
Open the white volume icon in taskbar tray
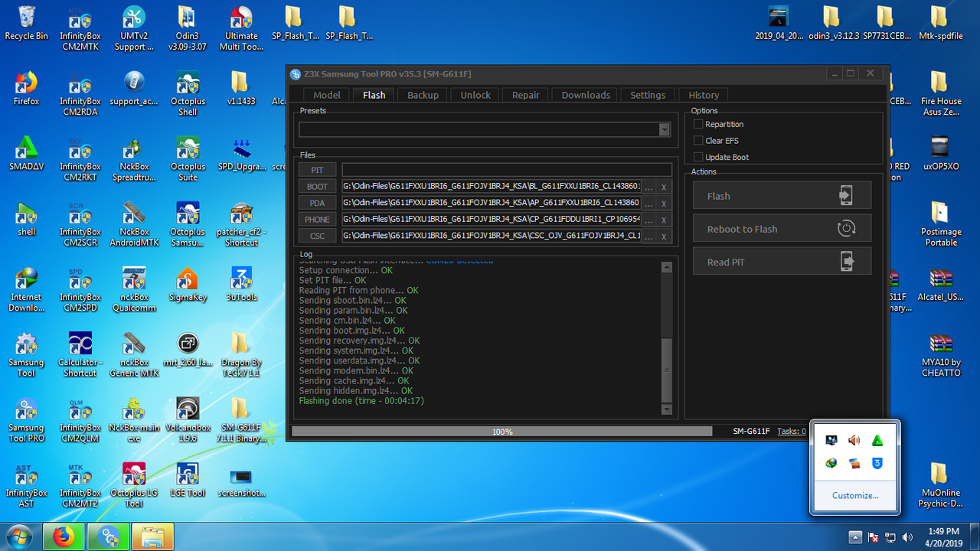pos(908,537)
